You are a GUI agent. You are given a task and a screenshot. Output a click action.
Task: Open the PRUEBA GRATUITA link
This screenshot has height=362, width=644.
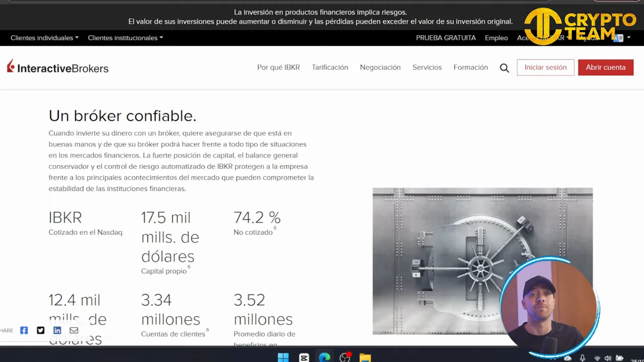446,38
